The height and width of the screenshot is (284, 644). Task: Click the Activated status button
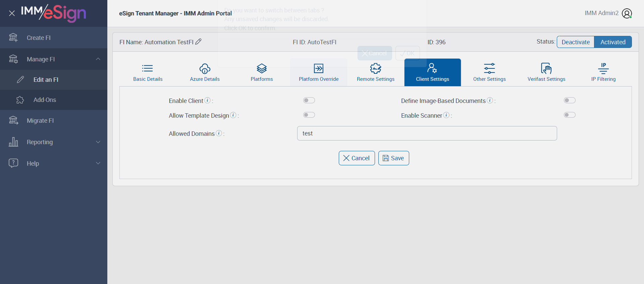point(613,42)
